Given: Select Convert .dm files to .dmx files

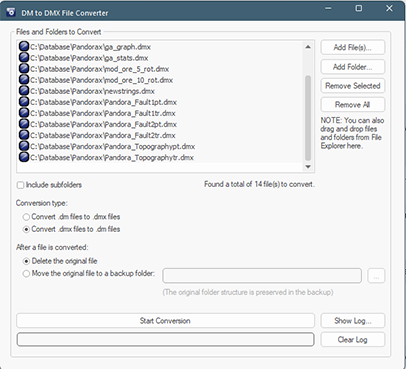Looking at the screenshot, I should 26,217.
